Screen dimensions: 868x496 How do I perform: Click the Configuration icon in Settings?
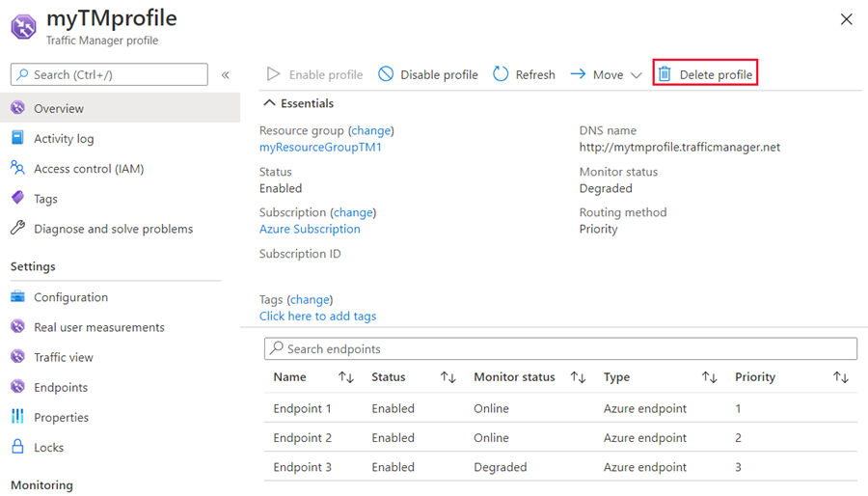tap(17, 296)
